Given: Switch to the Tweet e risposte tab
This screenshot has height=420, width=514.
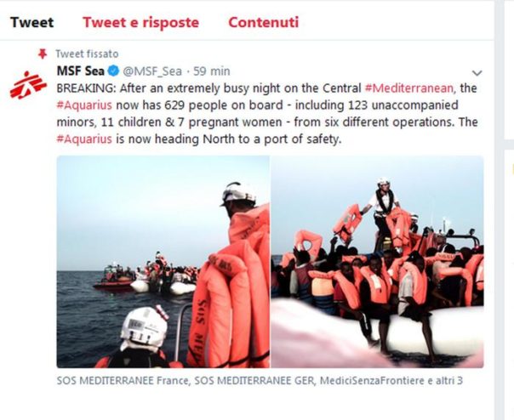Looking at the screenshot, I should coord(141,22).
